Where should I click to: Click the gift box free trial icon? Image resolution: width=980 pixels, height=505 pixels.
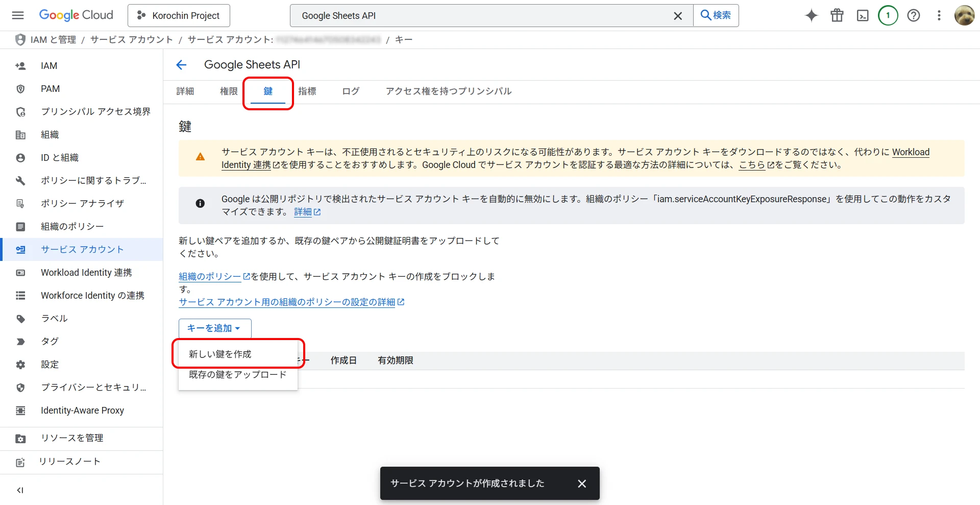[x=837, y=15]
